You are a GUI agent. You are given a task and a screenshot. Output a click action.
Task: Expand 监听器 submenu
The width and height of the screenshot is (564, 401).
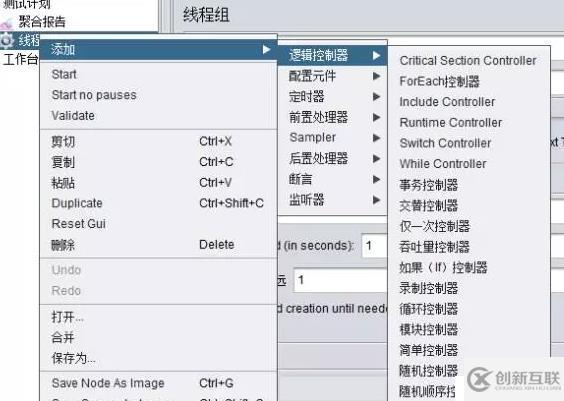pyautogui.click(x=333, y=200)
